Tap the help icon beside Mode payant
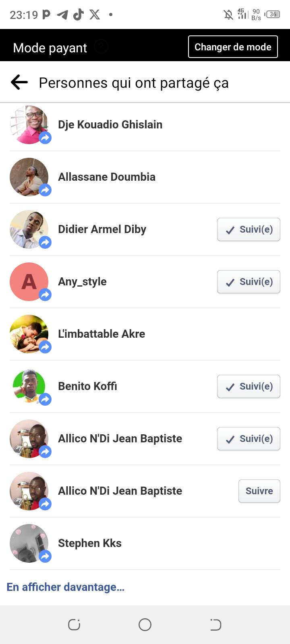The image size is (290, 644). click(101, 47)
